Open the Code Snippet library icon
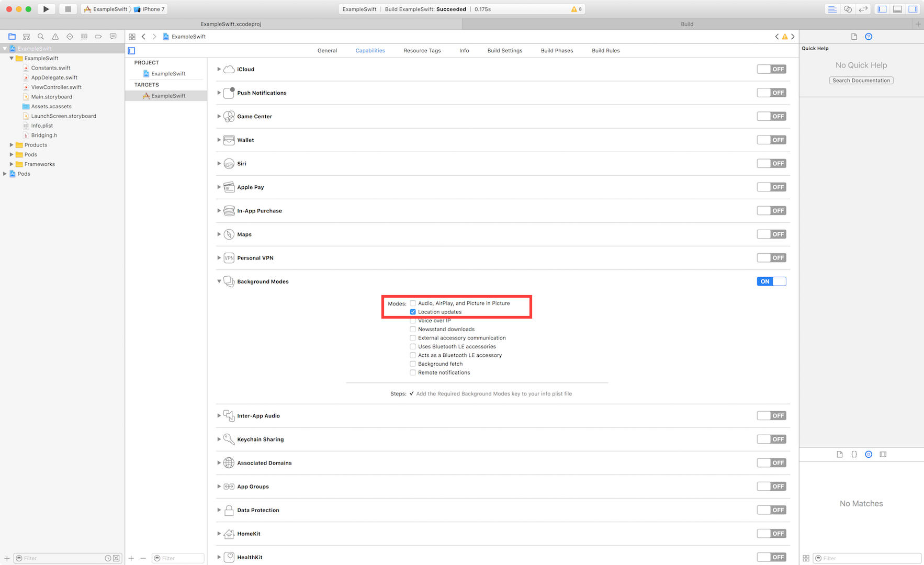The image size is (924, 565). (x=854, y=455)
